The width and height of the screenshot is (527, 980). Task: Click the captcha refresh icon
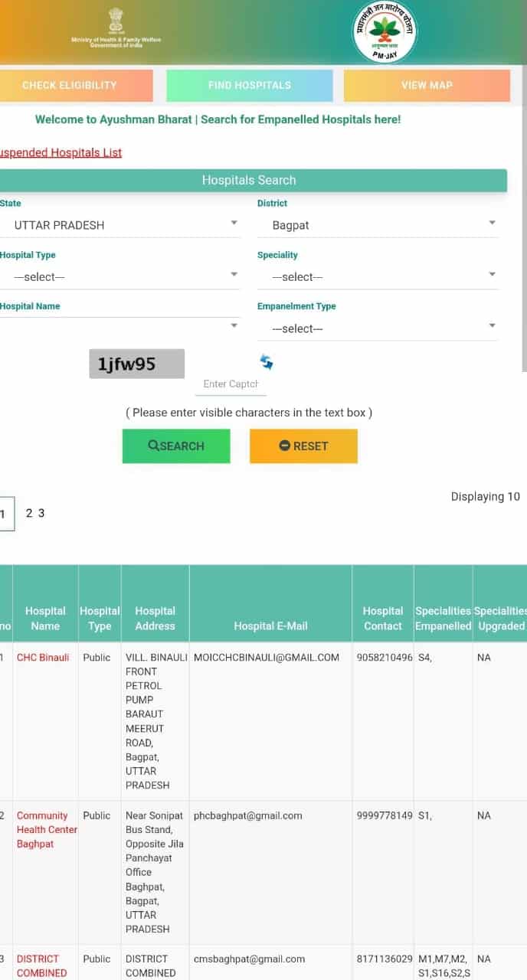pos(267,361)
